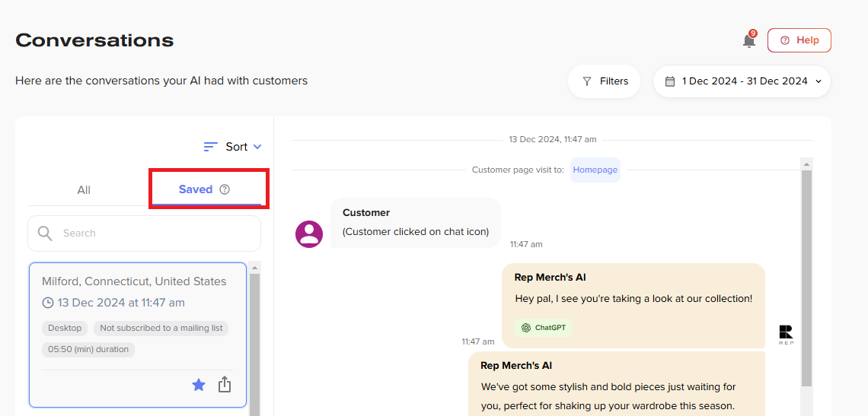The image size is (868, 416).
Task: Expand the date range dropdown
Action: [742, 81]
